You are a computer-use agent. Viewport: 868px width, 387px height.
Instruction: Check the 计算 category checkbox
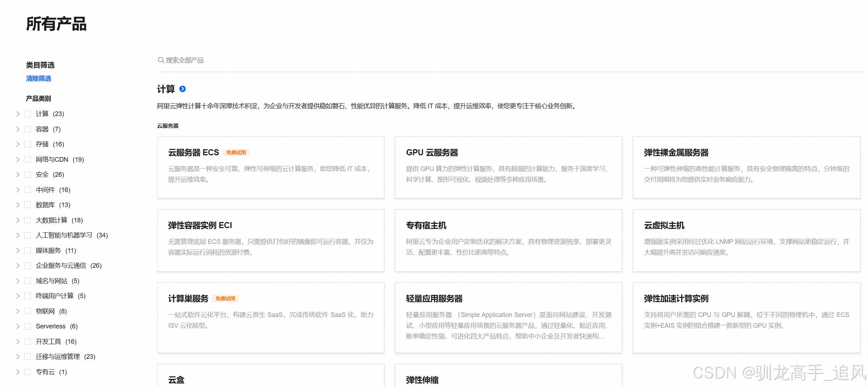(28, 114)
